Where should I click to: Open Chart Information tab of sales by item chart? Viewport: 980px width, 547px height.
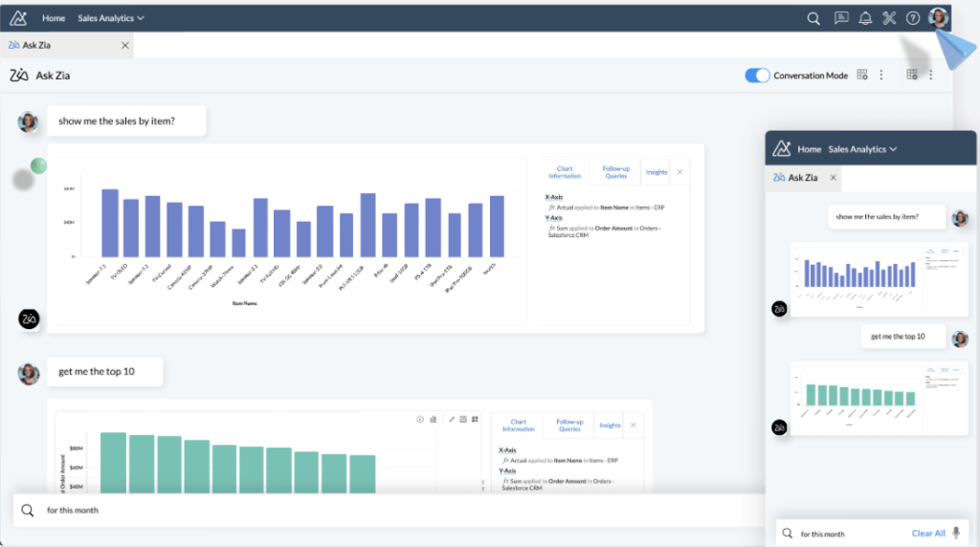[565, 172]
